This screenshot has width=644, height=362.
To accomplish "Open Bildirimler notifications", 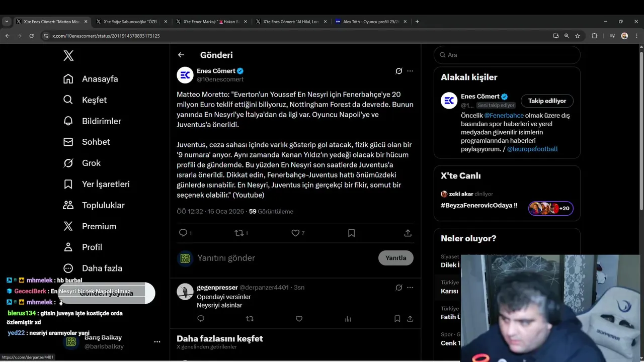I will click(92, 121).
